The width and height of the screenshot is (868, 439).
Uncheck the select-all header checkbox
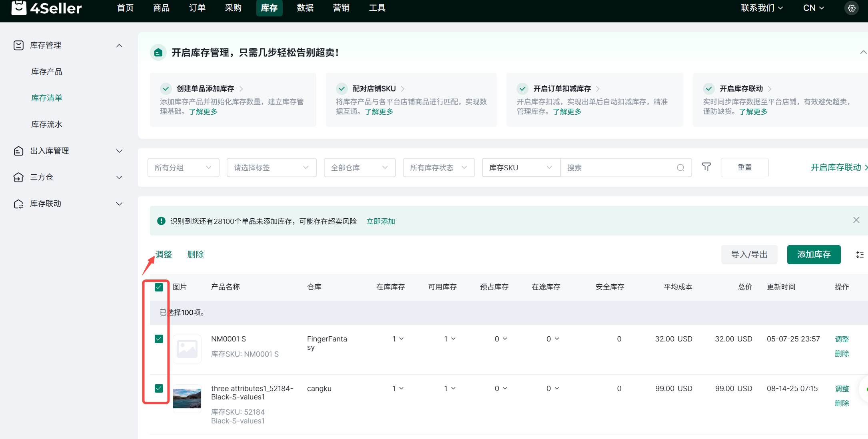tap(159, 287)
